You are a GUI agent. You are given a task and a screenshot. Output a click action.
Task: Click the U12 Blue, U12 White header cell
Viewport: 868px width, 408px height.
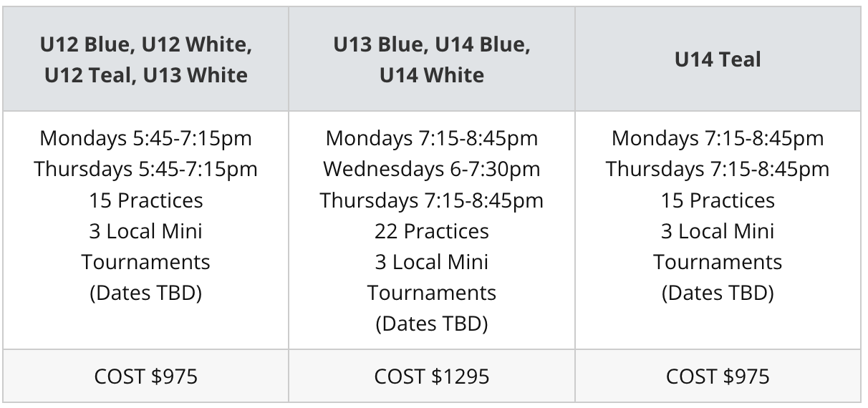pyautogui.click(x=146, y=59)
